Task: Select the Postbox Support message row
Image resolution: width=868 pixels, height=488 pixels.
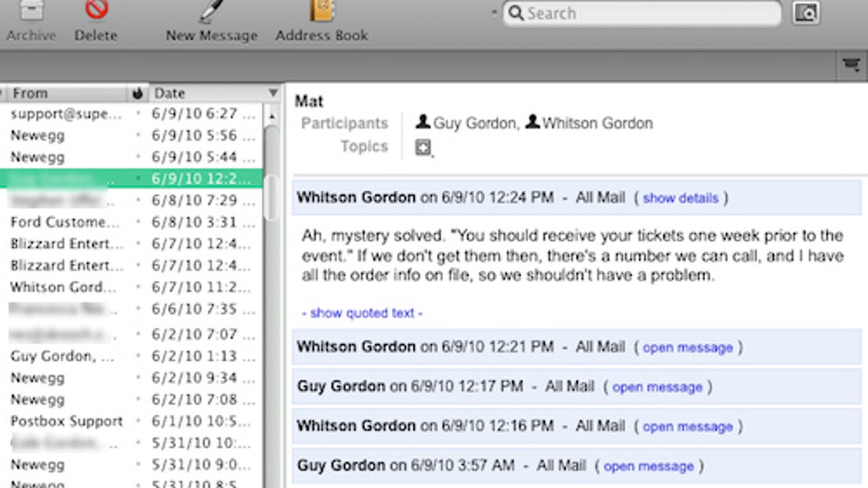Action: click(x=131, y=421)
